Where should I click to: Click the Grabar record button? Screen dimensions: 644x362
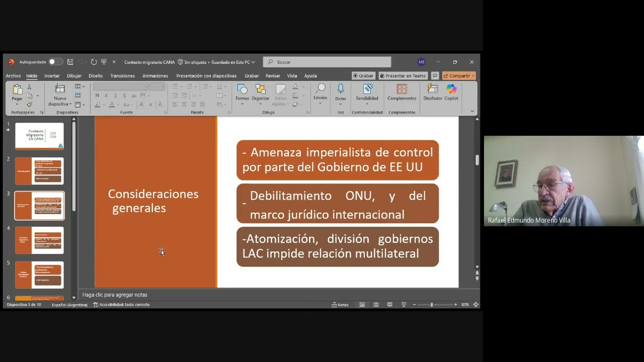(363, 76)
